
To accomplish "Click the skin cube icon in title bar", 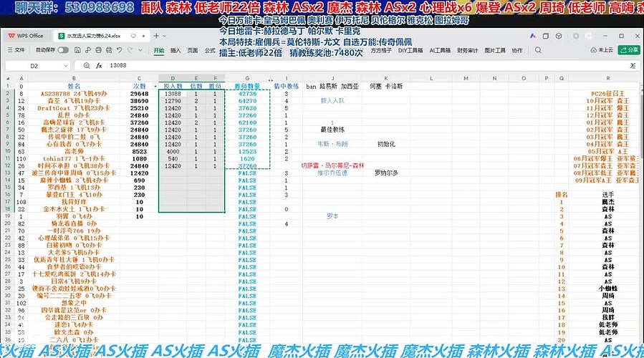I will (559, 36).
